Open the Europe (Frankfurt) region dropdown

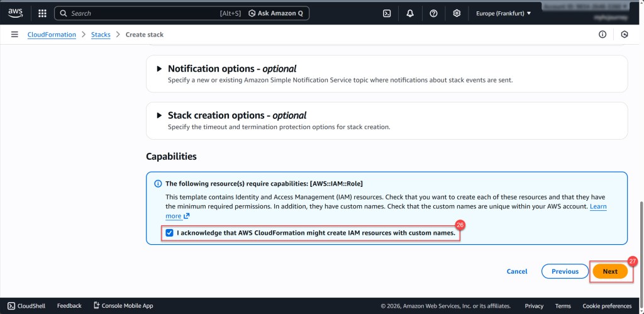click(503, 13)
